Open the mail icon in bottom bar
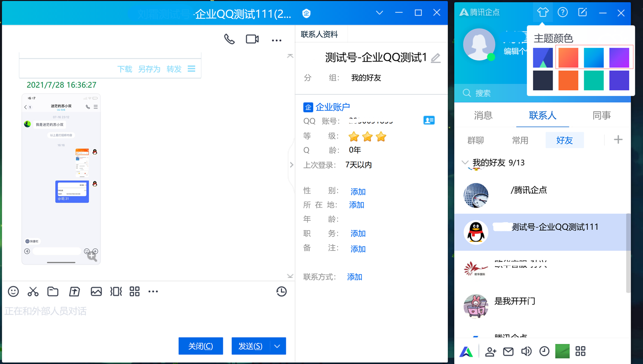 coord(508,351)
